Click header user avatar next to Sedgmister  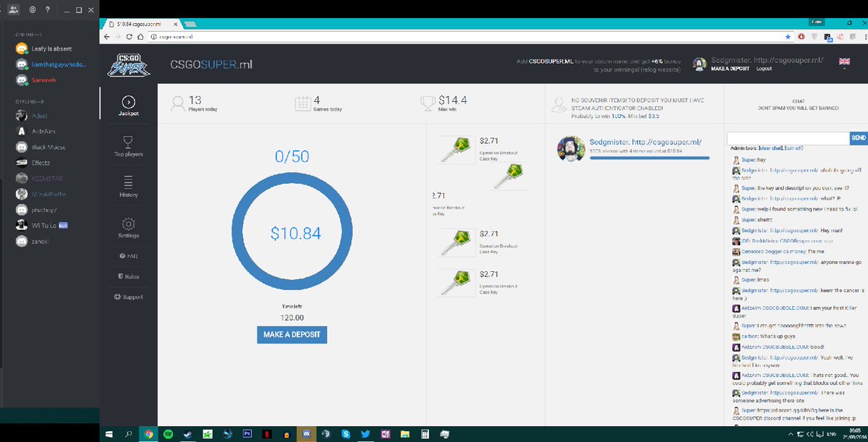click(x=700, y=64)
